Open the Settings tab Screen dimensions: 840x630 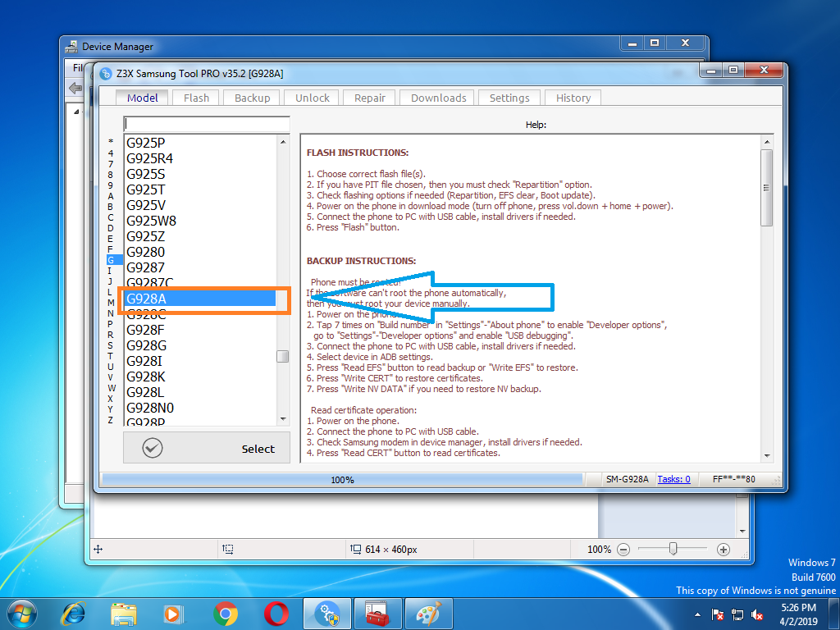pyautogui.click(x=509, y=98)
